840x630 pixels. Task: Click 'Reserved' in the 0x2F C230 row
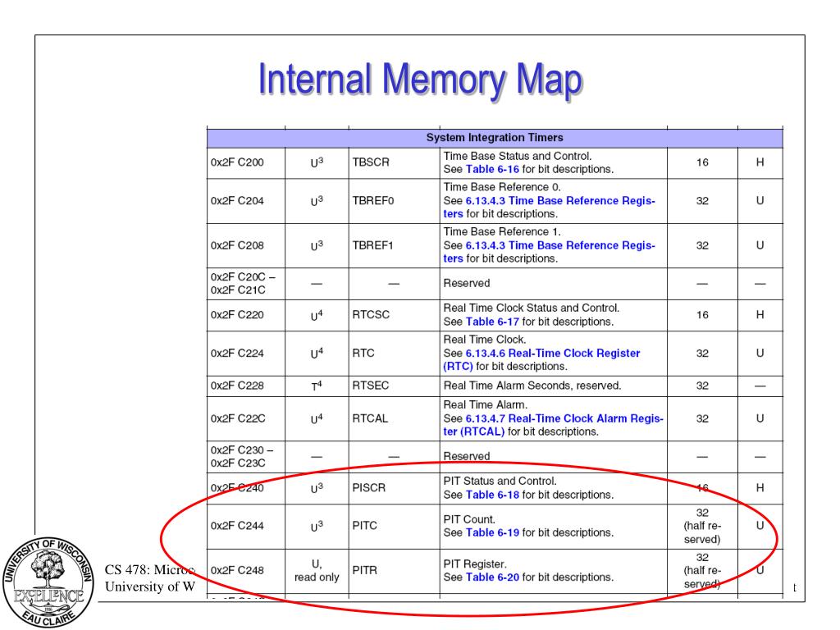click(466, 456)
